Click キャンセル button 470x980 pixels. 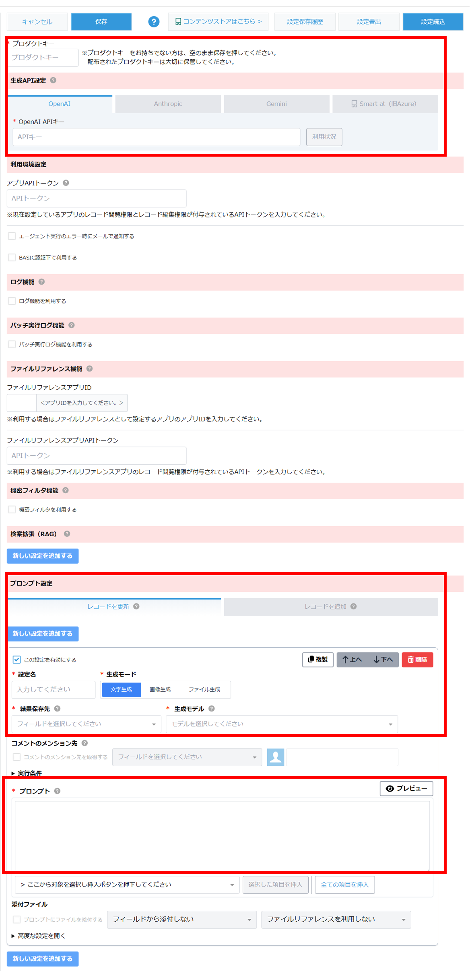[x=37, y=22]
